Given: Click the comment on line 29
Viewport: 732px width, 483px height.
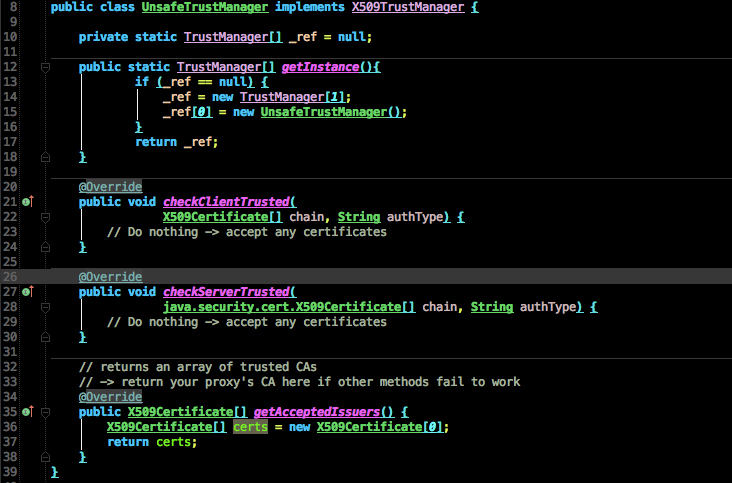Looking at the screenshot, I should (x=247, y=322).
